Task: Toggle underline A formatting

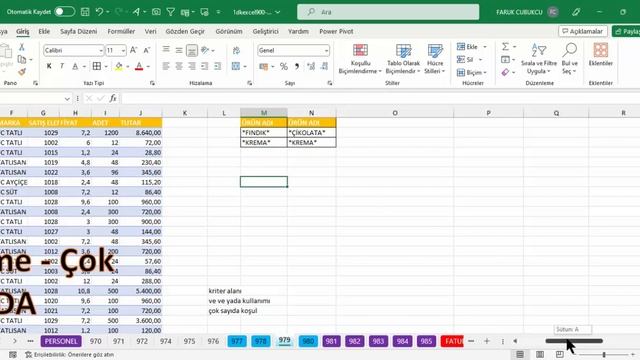Action: [75, 66]
